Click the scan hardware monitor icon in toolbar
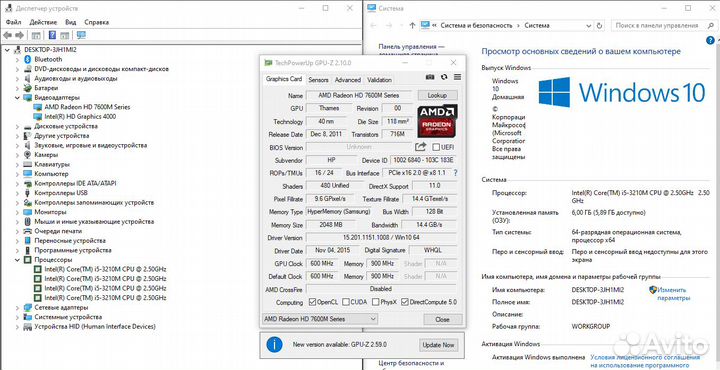The height and width of the screenshot is (370, 720). 81,35
